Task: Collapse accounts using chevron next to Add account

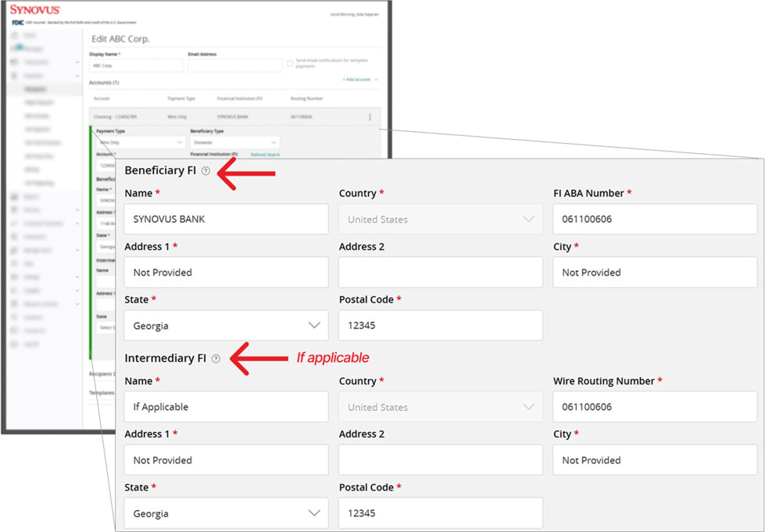Action: tap(376, 80)
